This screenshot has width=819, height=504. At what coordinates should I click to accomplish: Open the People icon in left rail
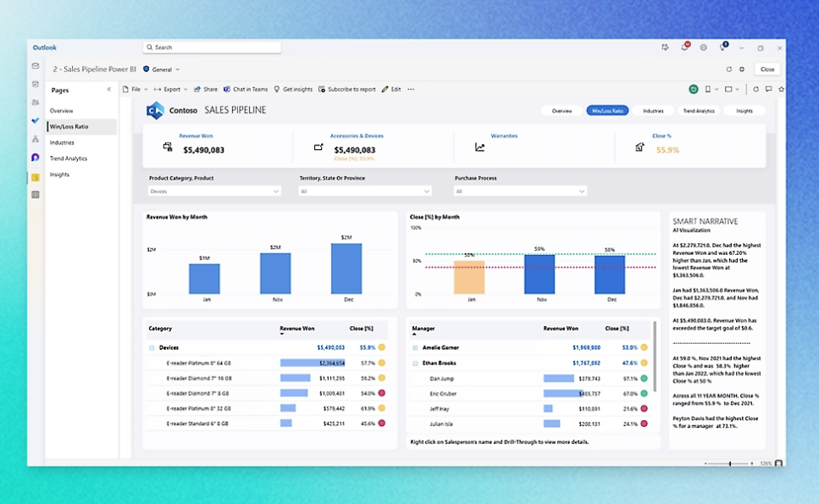[x=36, y=102]
